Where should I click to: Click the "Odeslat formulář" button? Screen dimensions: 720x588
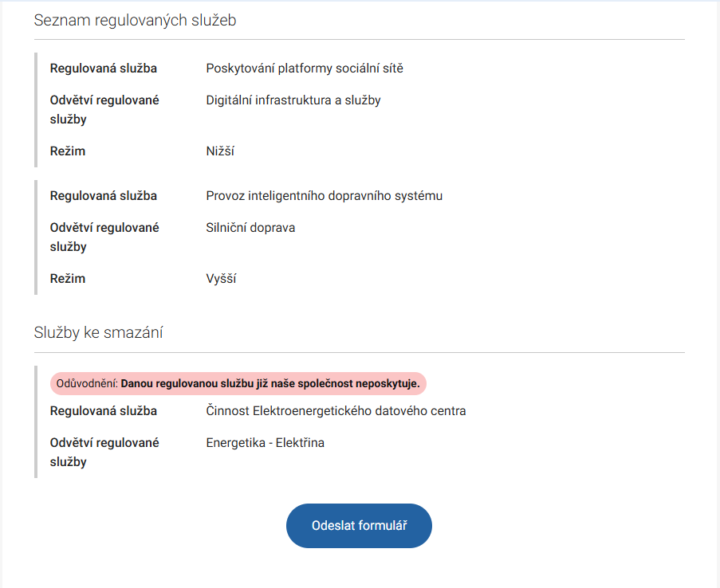[359, 526]
